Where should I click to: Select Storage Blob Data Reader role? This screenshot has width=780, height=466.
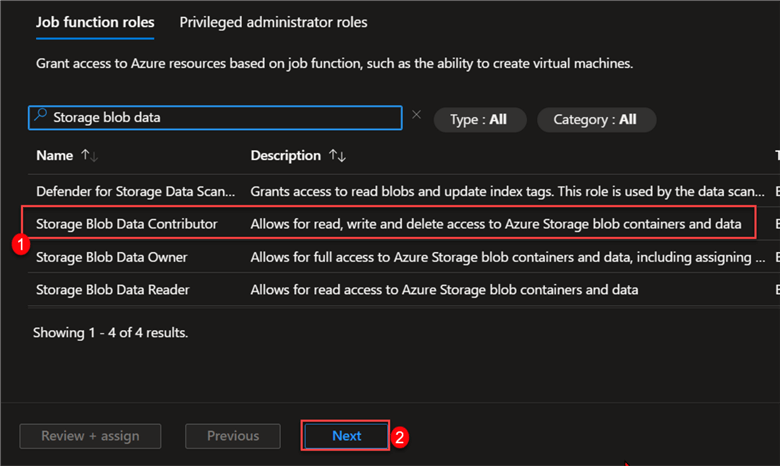point(111,290)
